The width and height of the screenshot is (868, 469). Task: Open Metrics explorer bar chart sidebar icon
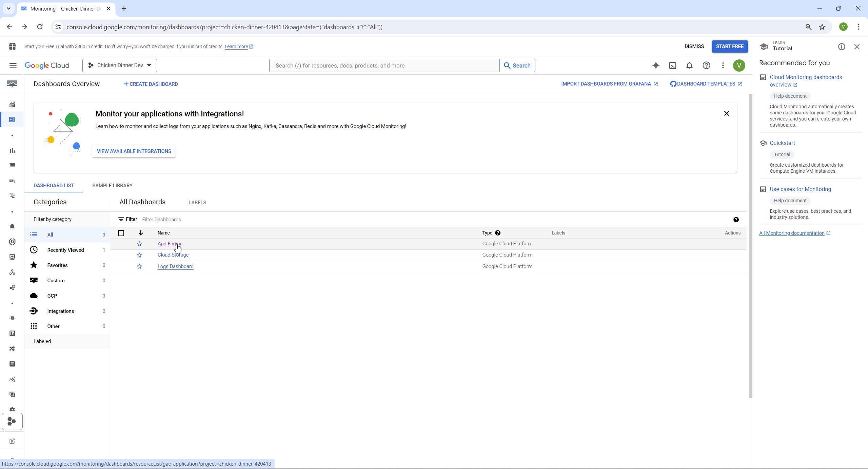(x=12, y=150)
